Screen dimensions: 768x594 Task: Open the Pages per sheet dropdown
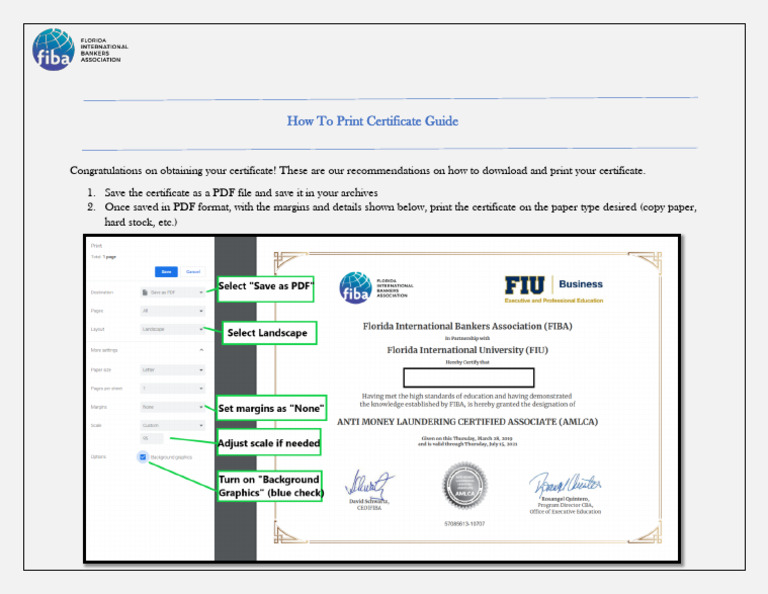click(x=172, y=388)
